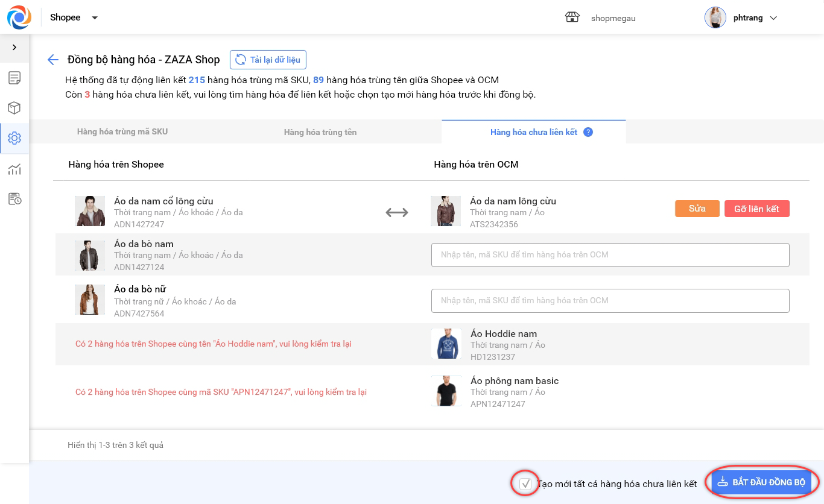The image size is (824, 504).
Task: Open the reports chart icon in sidebar
Action: (x=14, y=169)
